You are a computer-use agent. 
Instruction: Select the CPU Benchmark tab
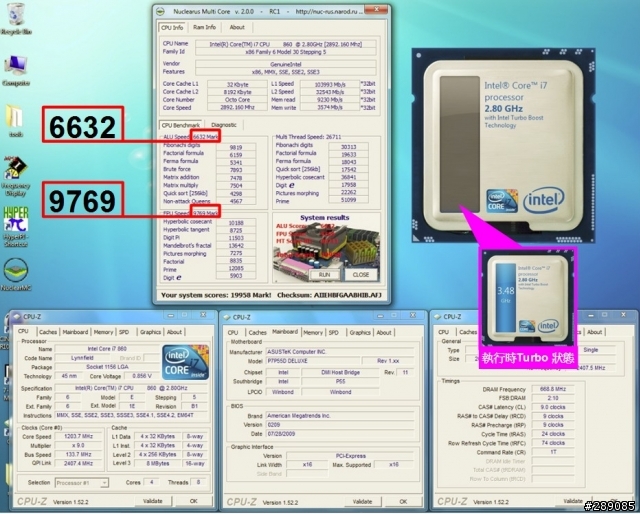(181, 125)
